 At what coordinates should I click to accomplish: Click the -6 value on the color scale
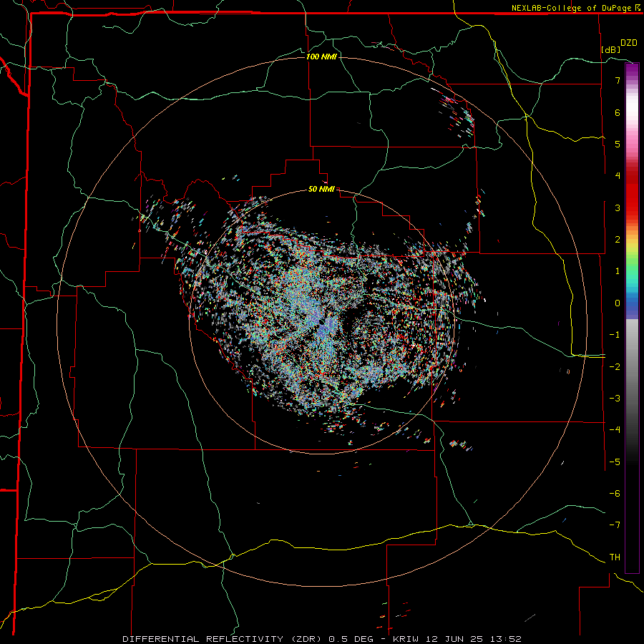pyautogui.click(x=615, y=494)
